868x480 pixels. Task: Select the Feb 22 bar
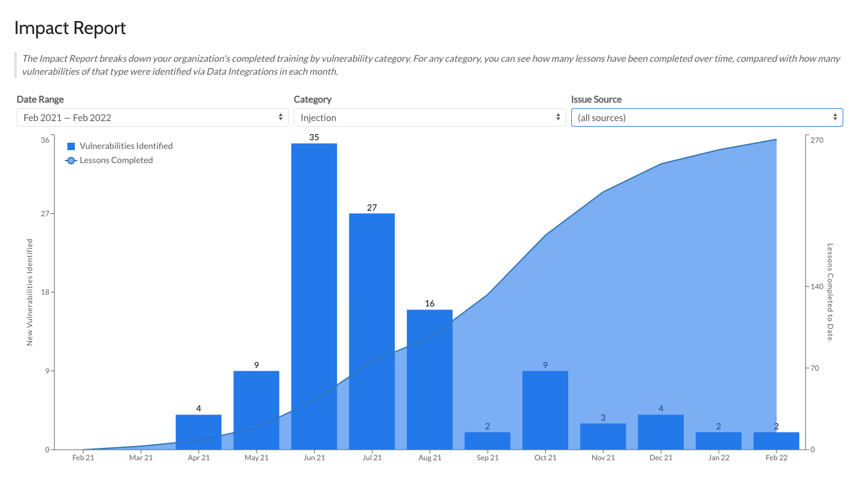pos(776,440)
